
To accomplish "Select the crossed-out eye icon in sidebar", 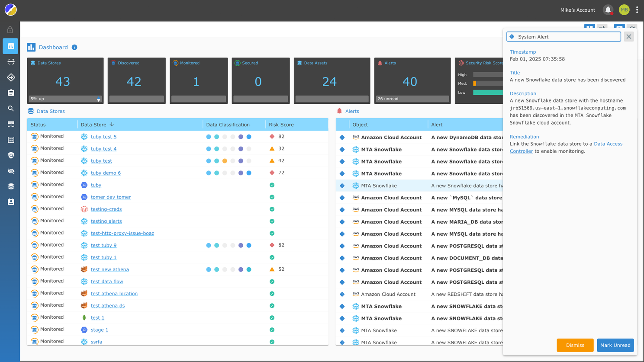I will pos(10,171).
